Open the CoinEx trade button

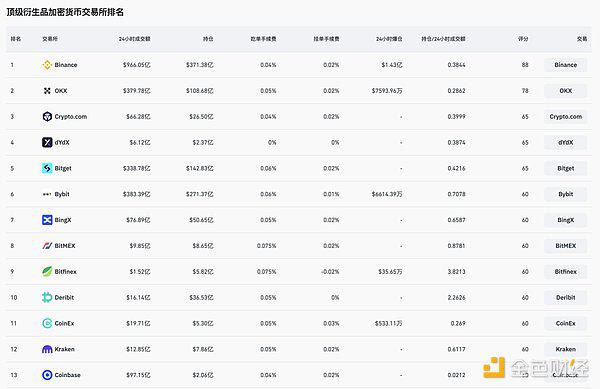coord(565,323)
